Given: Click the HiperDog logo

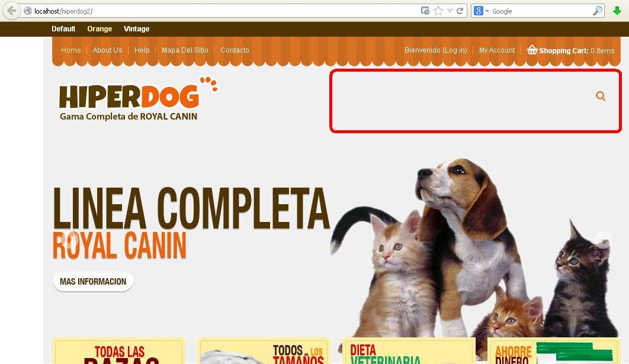Looking at the screenshot, I should [139, 99].
